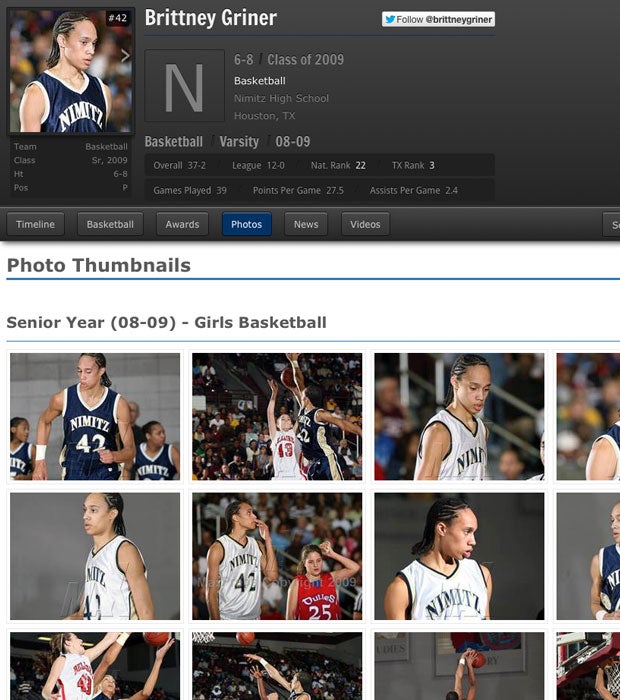Click the Houston, TX location text
Viewport: 620px width, 700px height.
click(x=265, y=116)
